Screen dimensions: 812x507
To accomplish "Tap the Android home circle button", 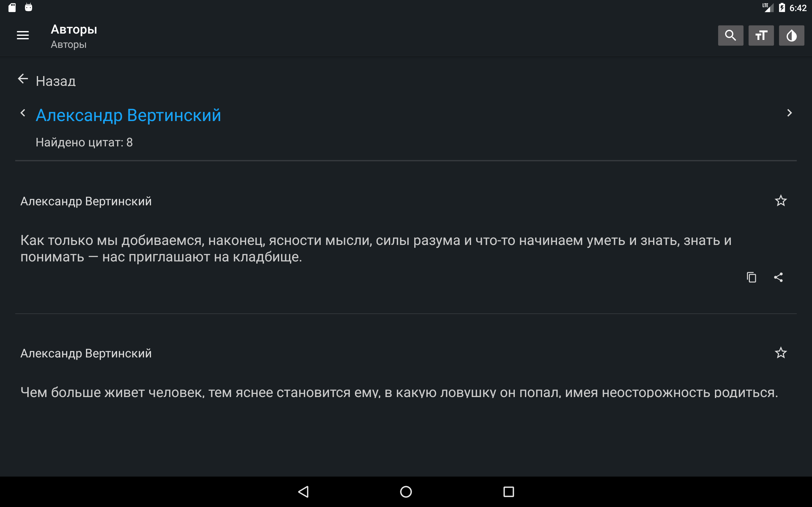I will 406,492.
